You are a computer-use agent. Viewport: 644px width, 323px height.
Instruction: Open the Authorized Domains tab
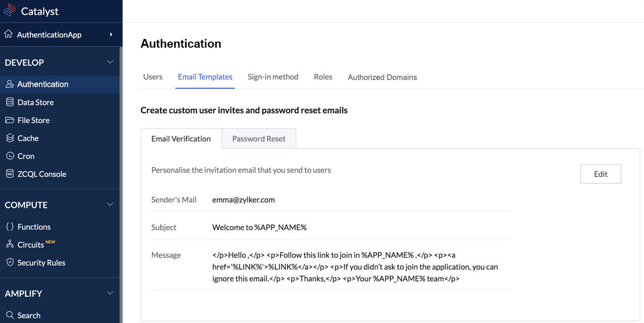click(x=382, y=76)
